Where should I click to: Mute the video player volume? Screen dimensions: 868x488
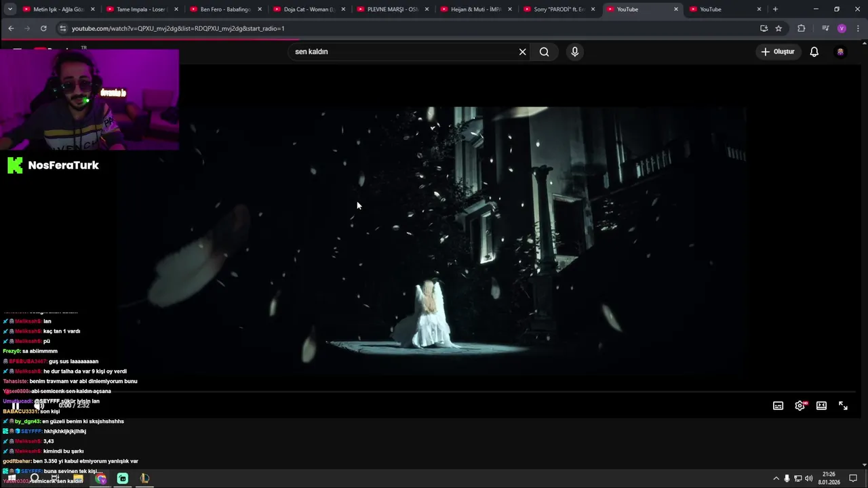[39, 406]
